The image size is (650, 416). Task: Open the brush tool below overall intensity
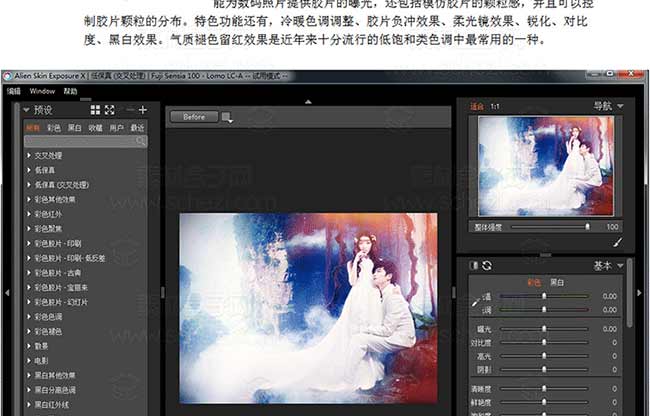point(618,242)
